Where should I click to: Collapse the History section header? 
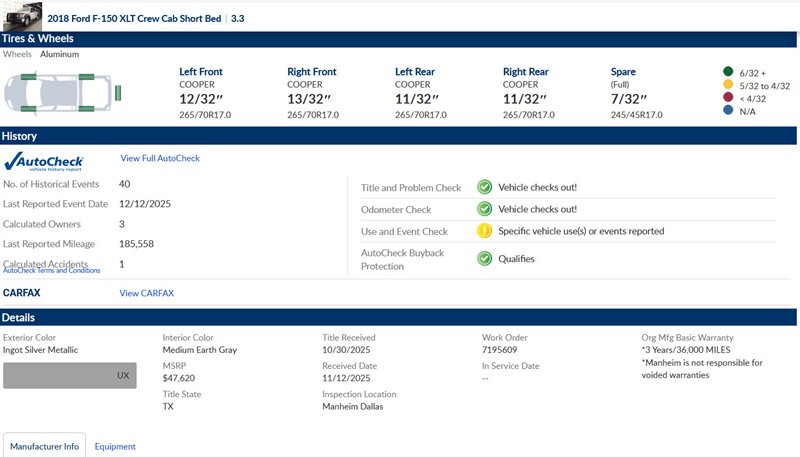(400, 136)
